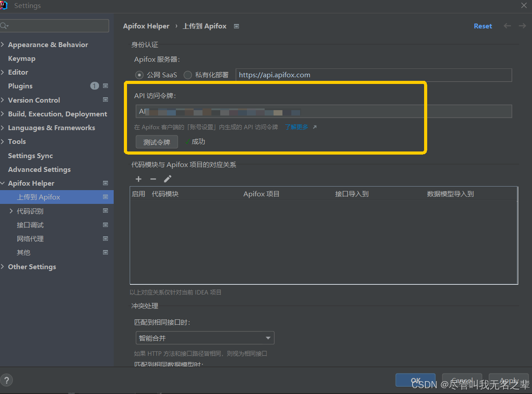Click project-level icon beside 上传到 Apifox row
This screenshot has height=394, width=532.
(x=106, y=197)
